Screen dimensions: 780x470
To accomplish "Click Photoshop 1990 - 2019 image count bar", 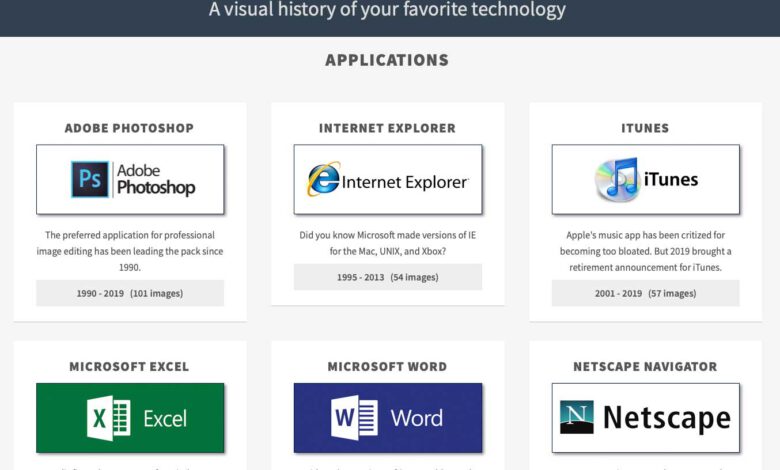I will point(130,293).
